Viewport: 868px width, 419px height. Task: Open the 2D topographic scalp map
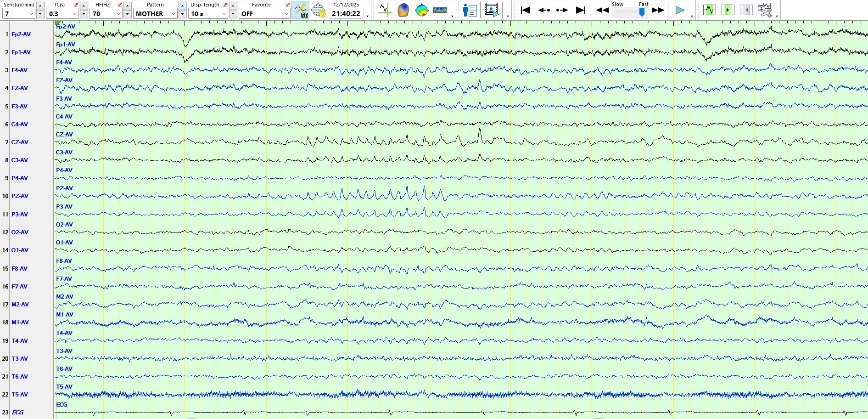[x=421, y=10]
